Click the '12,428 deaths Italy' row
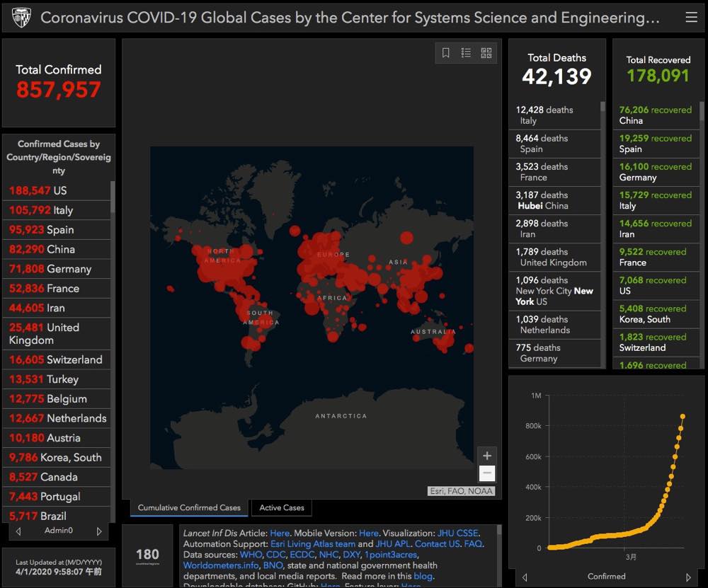The image size is (708, 588). click(555, 115)
